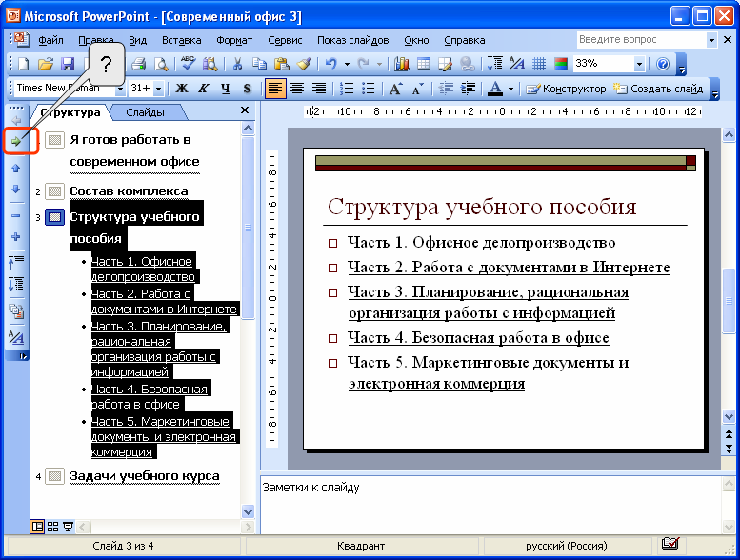Apply bulleted list formatting

[368, 89]
